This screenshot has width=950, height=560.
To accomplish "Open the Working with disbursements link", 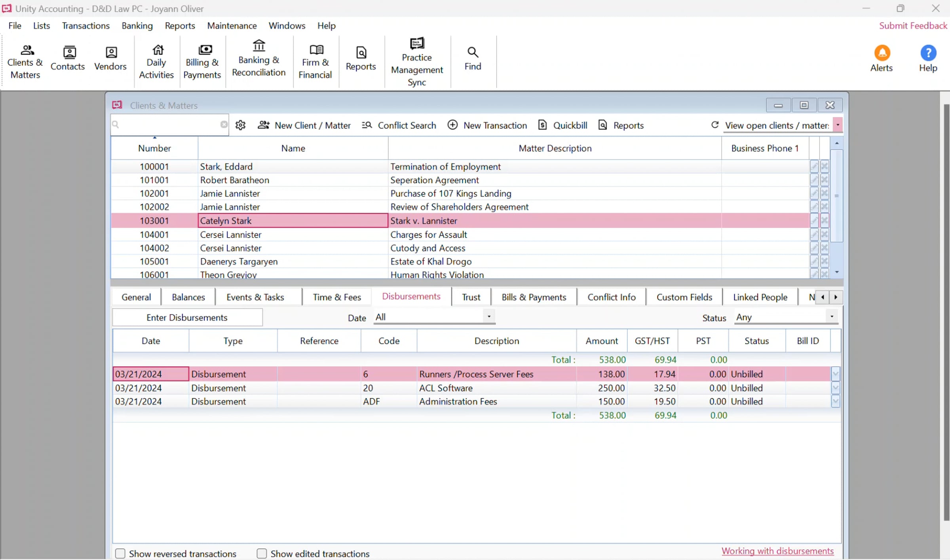I will click(x=777, y=551).
